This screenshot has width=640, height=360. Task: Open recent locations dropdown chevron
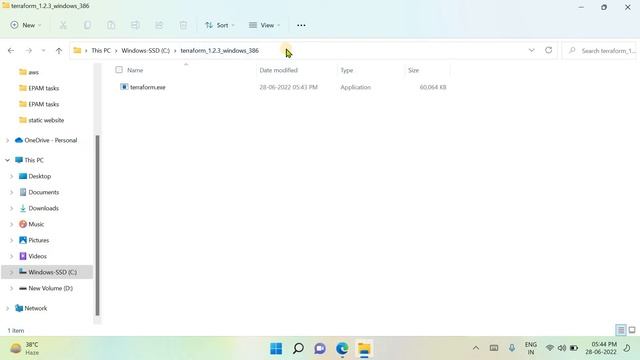point(43,51)
